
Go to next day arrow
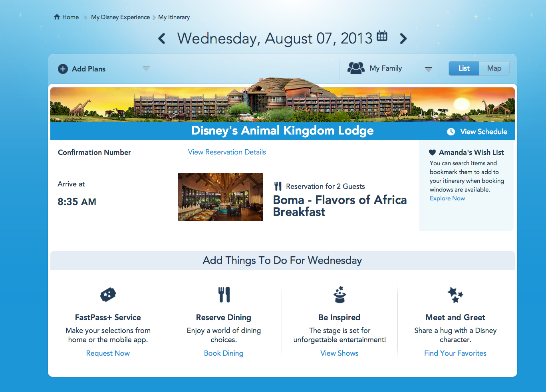click(403, 39)
